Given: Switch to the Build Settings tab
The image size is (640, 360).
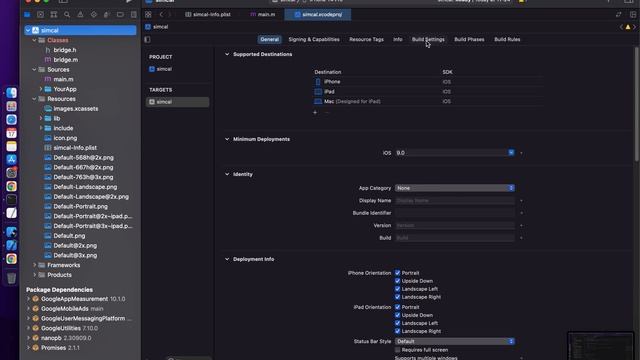Looking at the screenshot, I should [x=428, y=40].
